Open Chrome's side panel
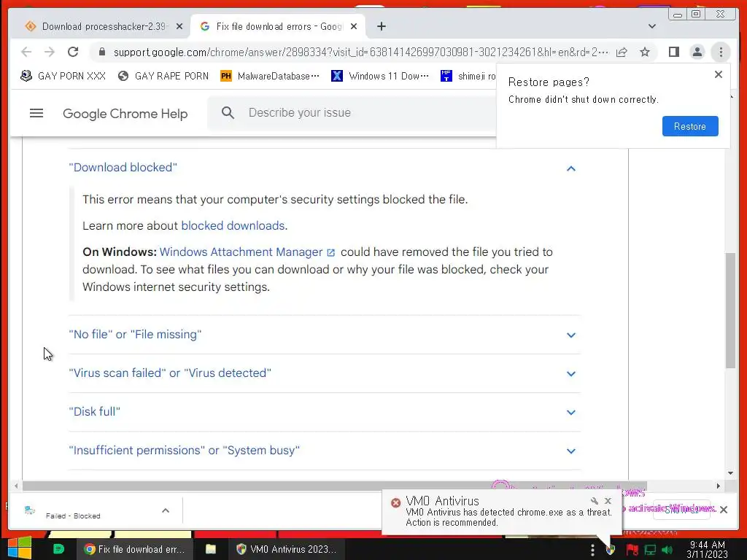Viewport: 747px width, 560px height. coord(673,52)
